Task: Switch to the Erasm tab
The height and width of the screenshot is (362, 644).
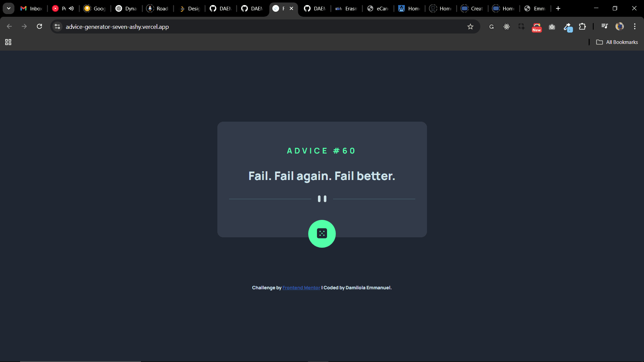Action: 346,8
